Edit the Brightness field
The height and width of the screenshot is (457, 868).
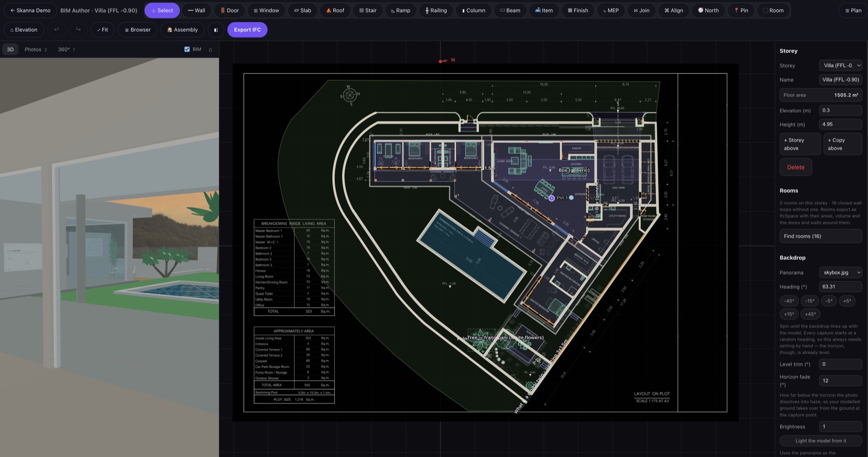(x=840, y=426)
